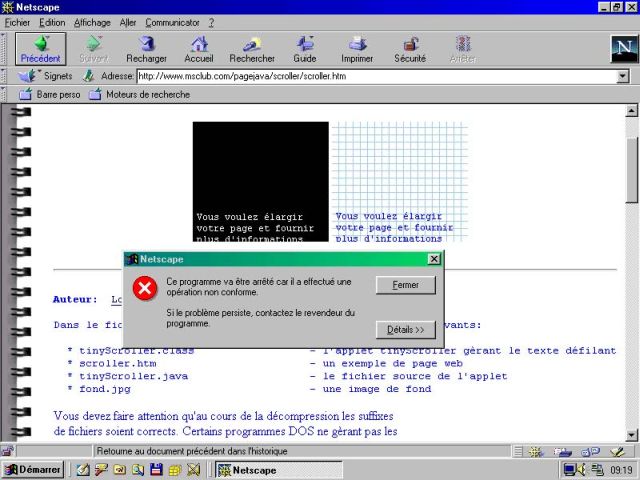Click the text 'tinyScroller.java'
The image size is (640, 480).
pyautogui.click(x=133, y=376)
